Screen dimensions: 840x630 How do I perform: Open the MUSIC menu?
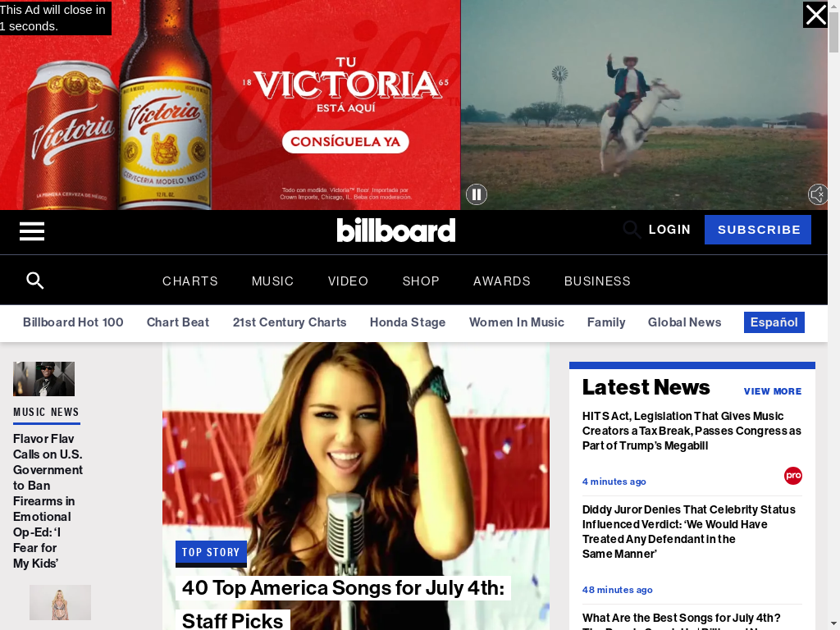coord(272,281)
